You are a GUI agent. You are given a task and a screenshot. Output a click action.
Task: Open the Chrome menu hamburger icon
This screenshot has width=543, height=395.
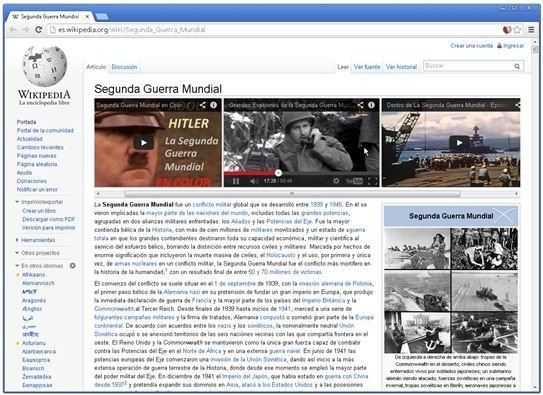531,30
